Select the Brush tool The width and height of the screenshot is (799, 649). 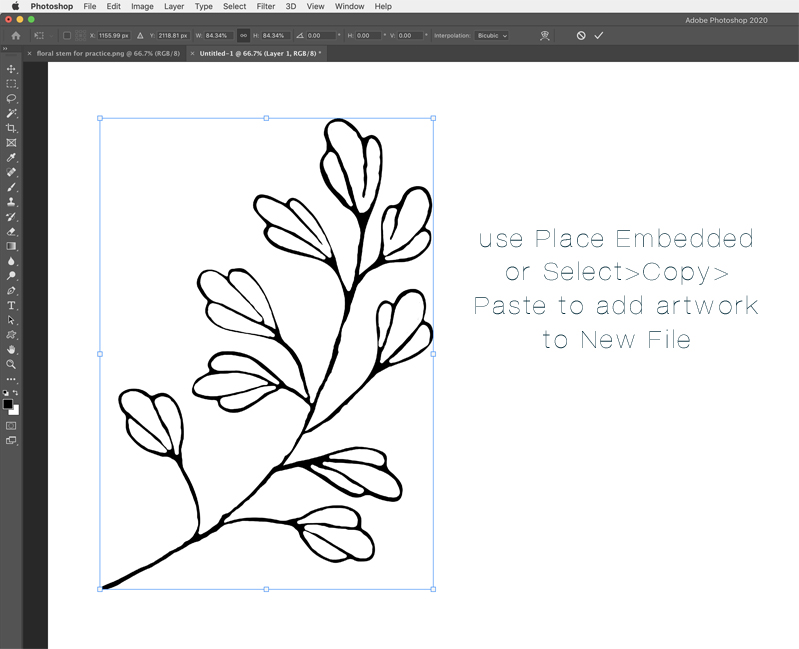pos(12,187)
